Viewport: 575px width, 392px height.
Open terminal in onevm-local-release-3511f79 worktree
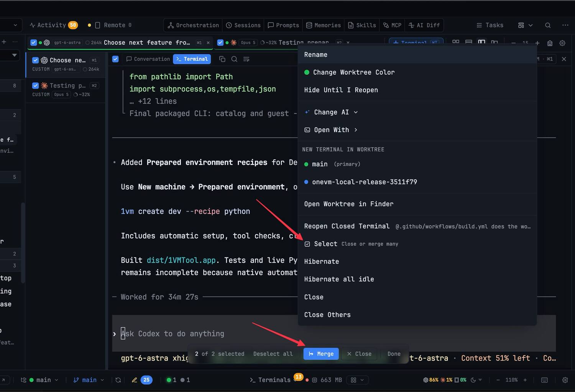(x=417, y=182)
